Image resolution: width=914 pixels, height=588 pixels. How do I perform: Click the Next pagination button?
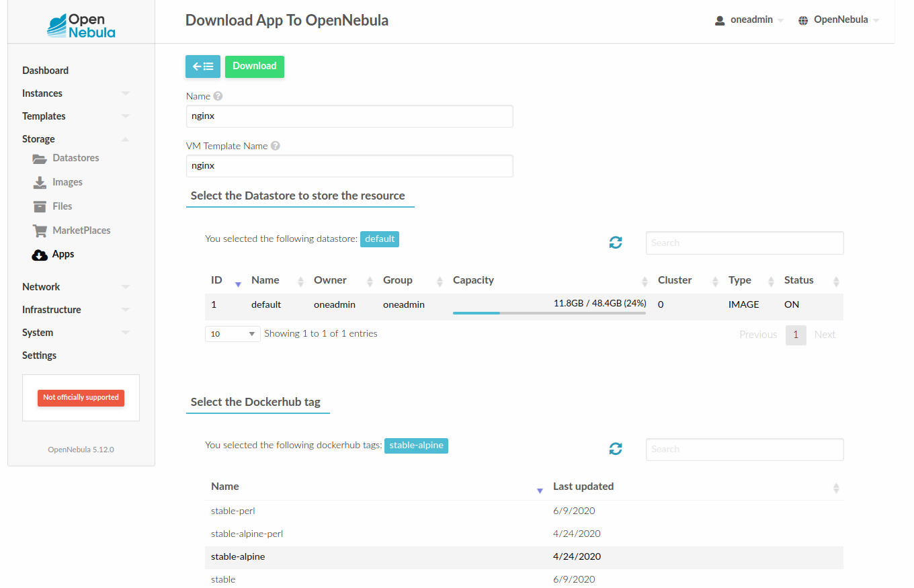825,335
